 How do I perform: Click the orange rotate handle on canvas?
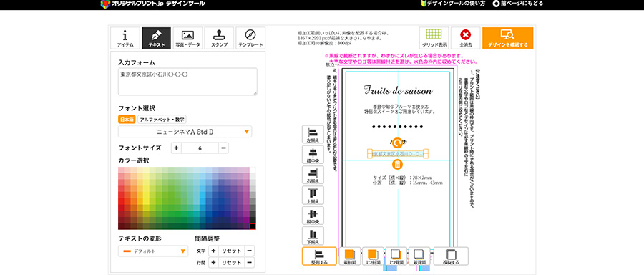[x=397, y=143]
